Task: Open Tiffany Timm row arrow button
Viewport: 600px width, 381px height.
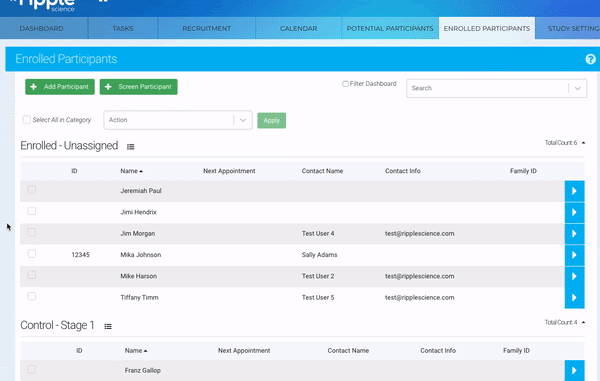Action: coord(574,298)
